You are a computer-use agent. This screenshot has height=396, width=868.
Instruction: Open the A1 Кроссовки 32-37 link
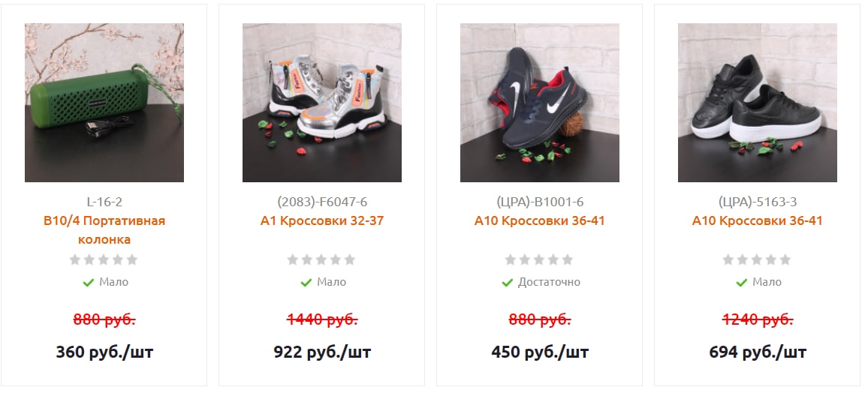tap(321, 220)
